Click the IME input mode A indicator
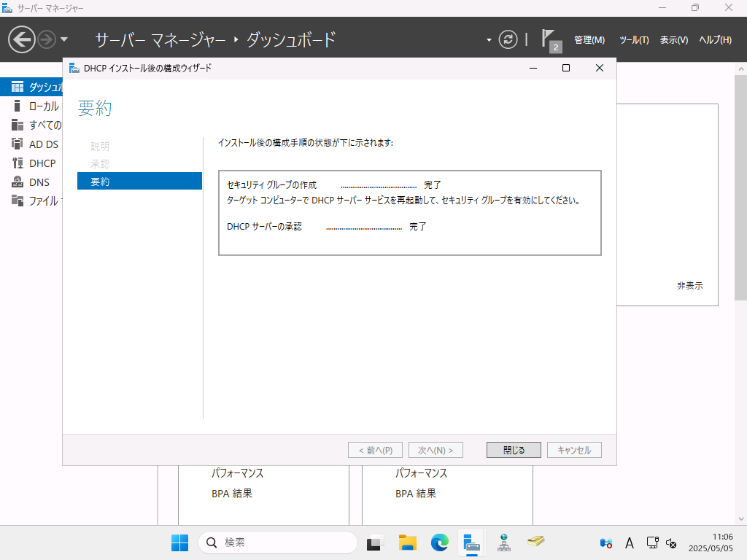 coord(630,542)
